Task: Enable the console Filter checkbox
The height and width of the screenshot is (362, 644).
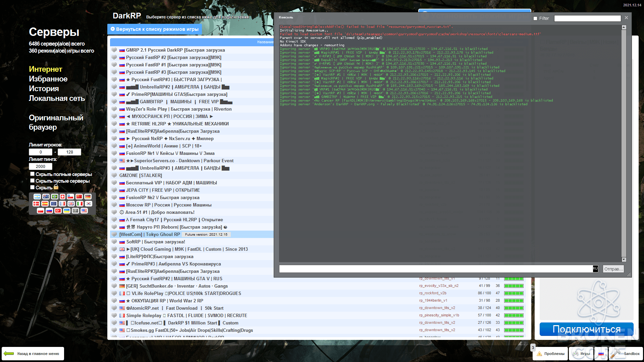Action: [x=535, y=18]
